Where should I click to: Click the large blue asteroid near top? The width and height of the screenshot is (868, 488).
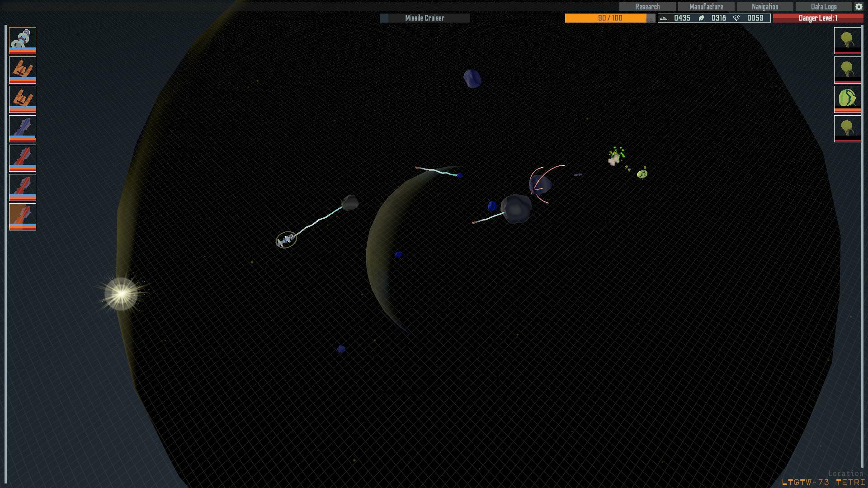[x=472, y=79]
